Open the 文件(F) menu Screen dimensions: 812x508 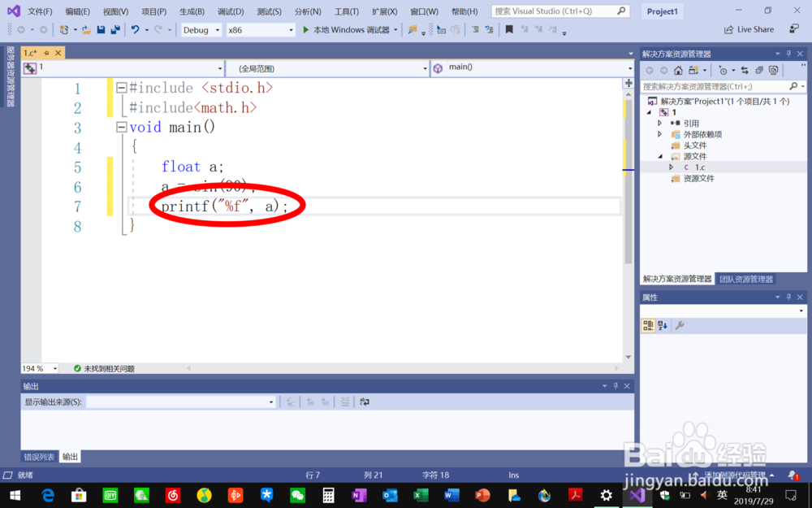39,11
